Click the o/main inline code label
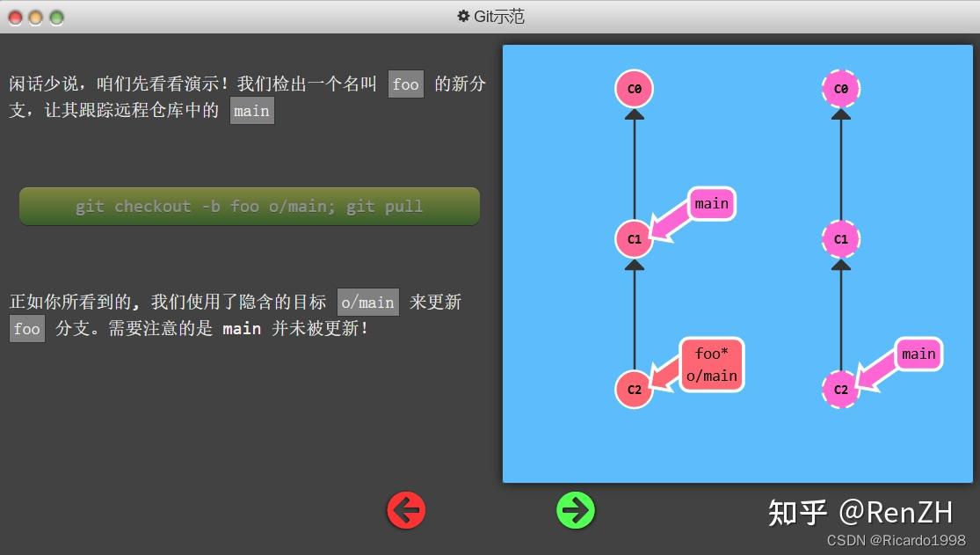This screenshot has height=555, width=980. pyautogui.click(x=367, y=302)
